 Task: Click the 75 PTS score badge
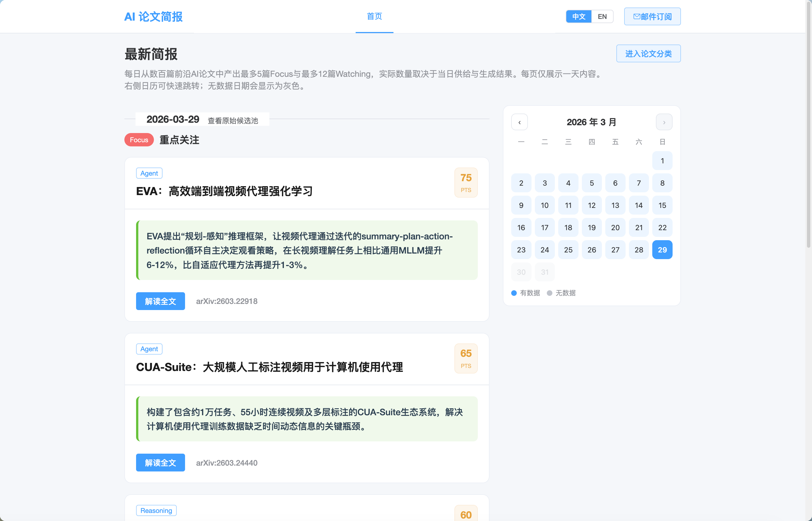[x=466, y=183]
